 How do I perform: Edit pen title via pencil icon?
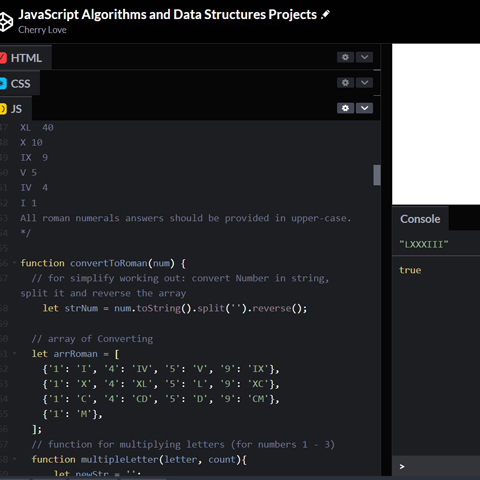tap(325, 15)
